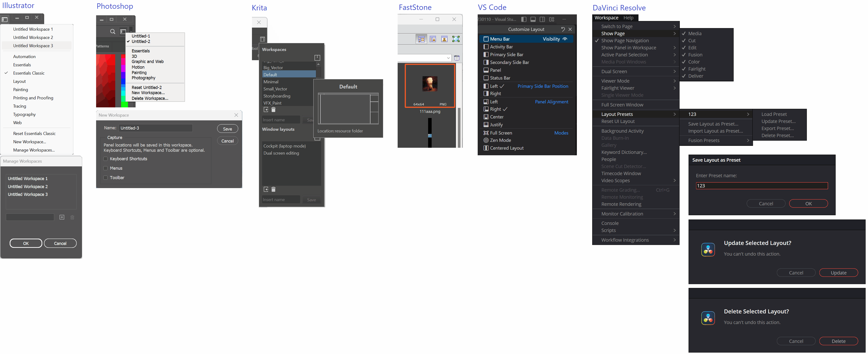Toggle VS Code primary side bar icon
This screenshot has height=354, width=868.
coord(524,19)
